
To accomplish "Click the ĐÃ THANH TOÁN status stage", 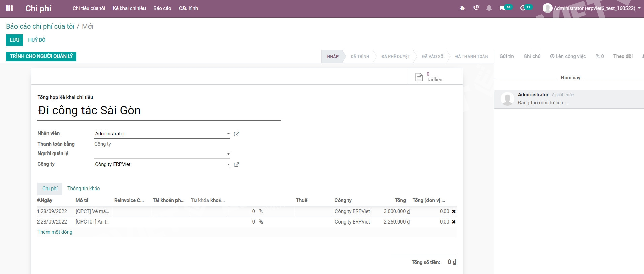I will 472,57.
